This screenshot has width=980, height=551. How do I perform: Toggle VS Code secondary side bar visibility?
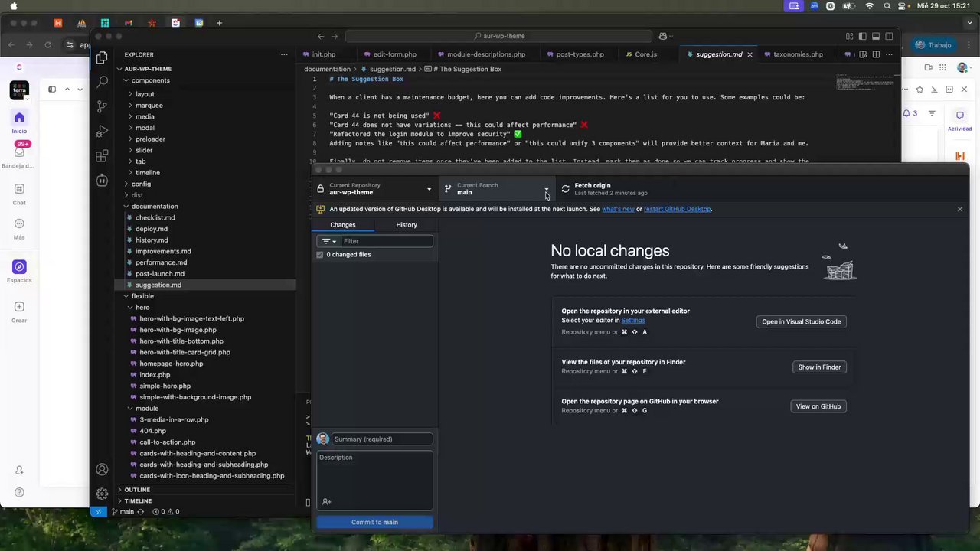tap(889, 36)
